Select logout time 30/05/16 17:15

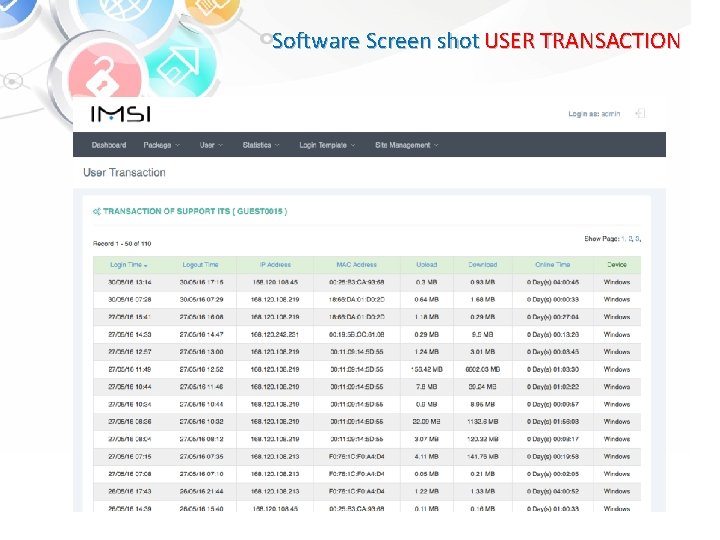tap(201, 282)
